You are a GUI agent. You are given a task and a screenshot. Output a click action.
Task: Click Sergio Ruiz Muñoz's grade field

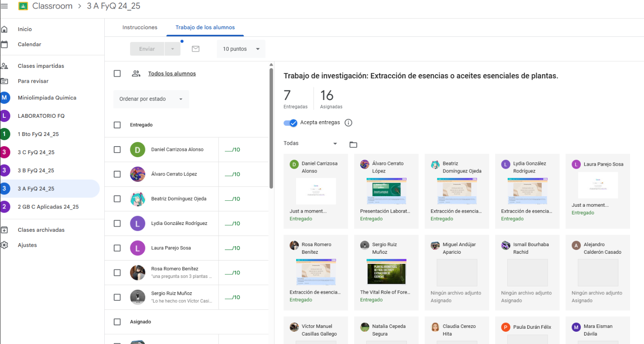point(232,297)
